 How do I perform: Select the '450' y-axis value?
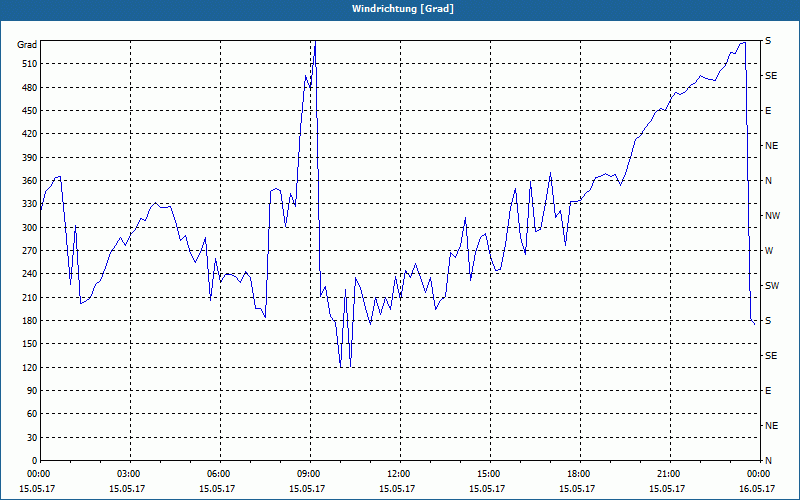click(x=30, y=111)
